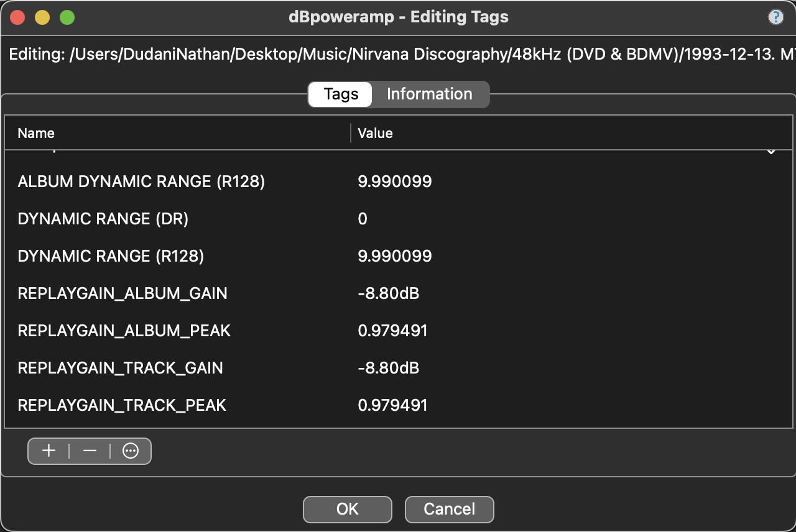
Task: Open the help question mark icon
Action: (775, 17)
